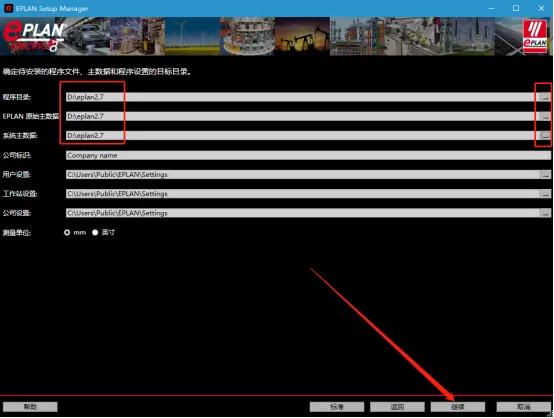The height and width of the screenshot is (418, 554).
Task: Browse for the 程序目录 folder
Action: coord(546,97)
